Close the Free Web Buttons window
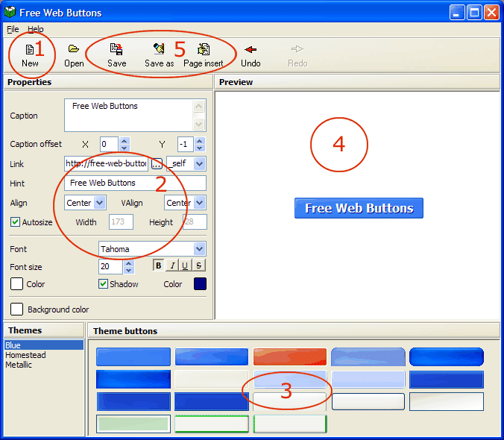 (492, 13)
